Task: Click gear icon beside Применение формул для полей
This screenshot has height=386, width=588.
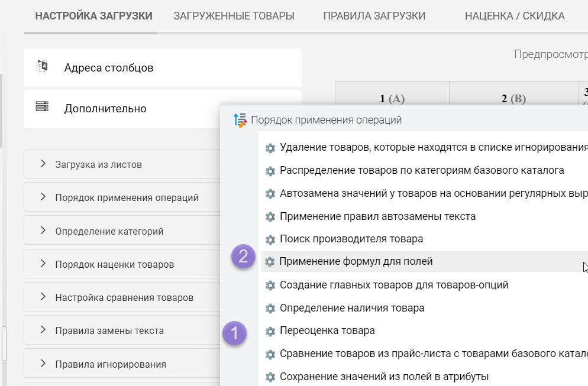Action: pos(270,262)
